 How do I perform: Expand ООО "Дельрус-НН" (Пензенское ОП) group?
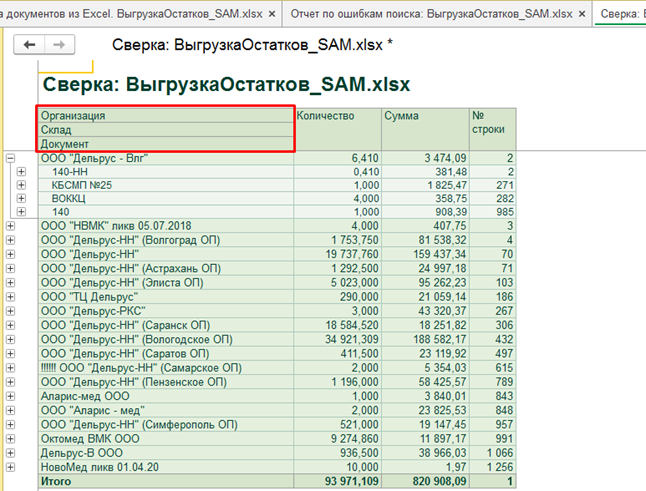[x=10, y=382]
